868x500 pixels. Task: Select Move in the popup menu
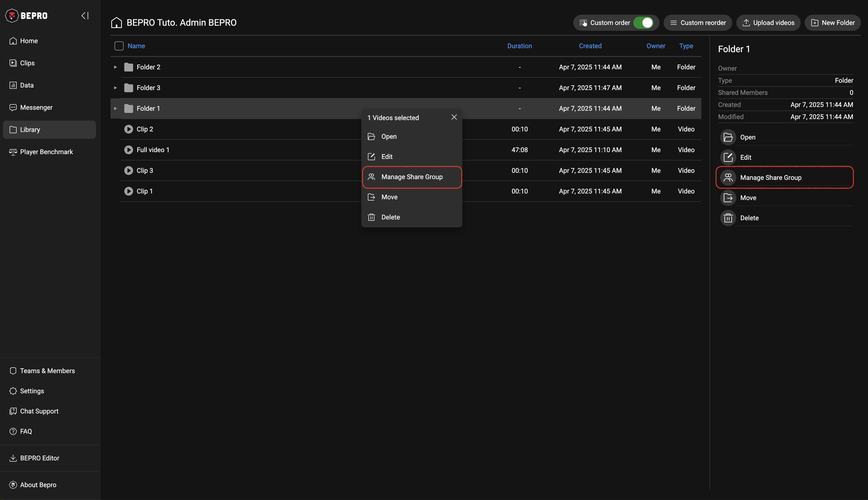[389, 197]
